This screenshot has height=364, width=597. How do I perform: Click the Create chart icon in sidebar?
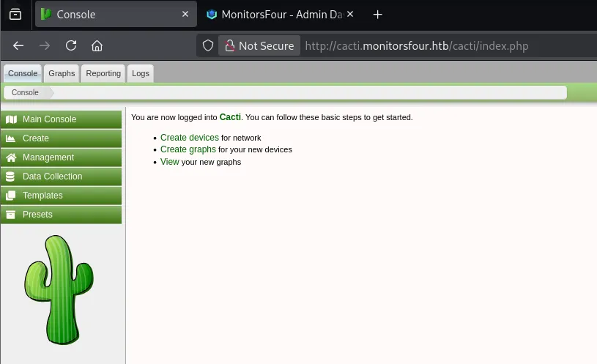[10, 138]
